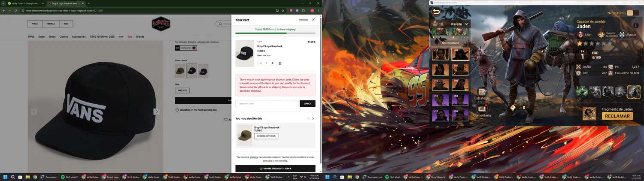
Task: Click the Ataque trait icon
Action: pyautogui.click(x=622, y=35)
